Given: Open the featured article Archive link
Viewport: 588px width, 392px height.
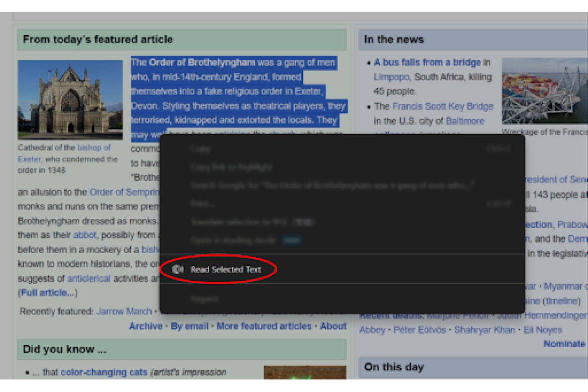Looking at the screenshot, I should pos(146,326).
